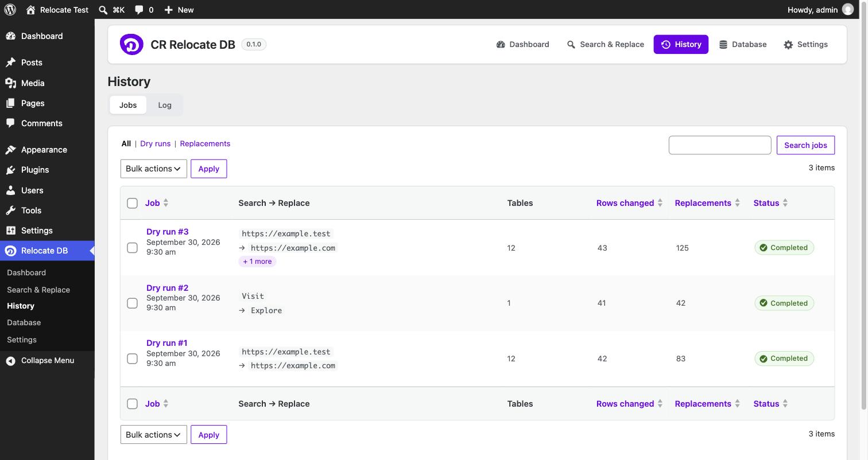Open Database in plugin nav
This screenshot has width=868, height=460.
[743, 45]
